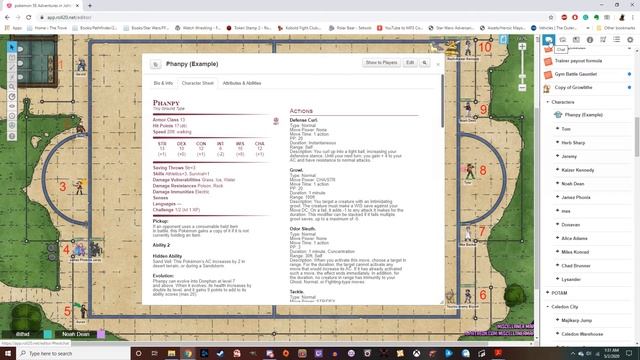Click the Windows taskbar search box
The height and width of the screenshot is (360, 640).
point(73,353)
